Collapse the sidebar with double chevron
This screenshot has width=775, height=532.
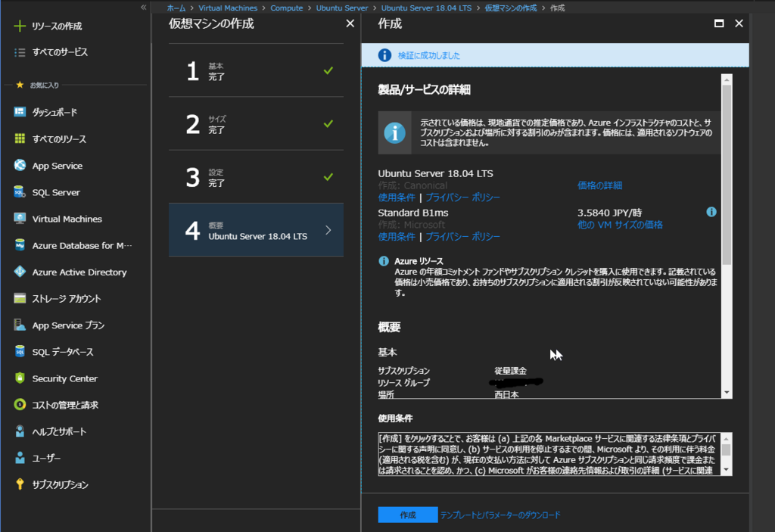pos(143,7)
